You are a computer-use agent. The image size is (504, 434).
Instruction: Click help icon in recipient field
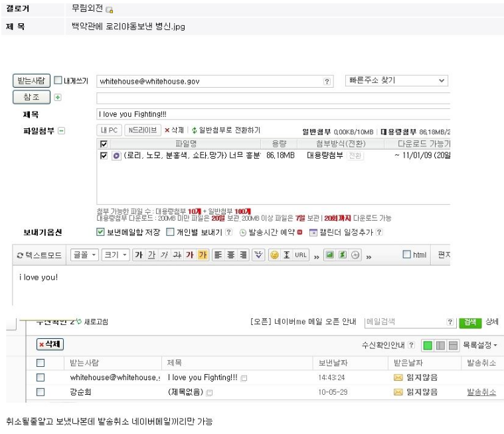click(327, 81)
